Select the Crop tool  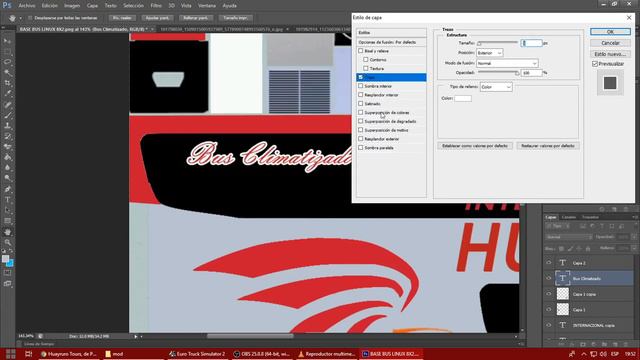coord(7,83)
